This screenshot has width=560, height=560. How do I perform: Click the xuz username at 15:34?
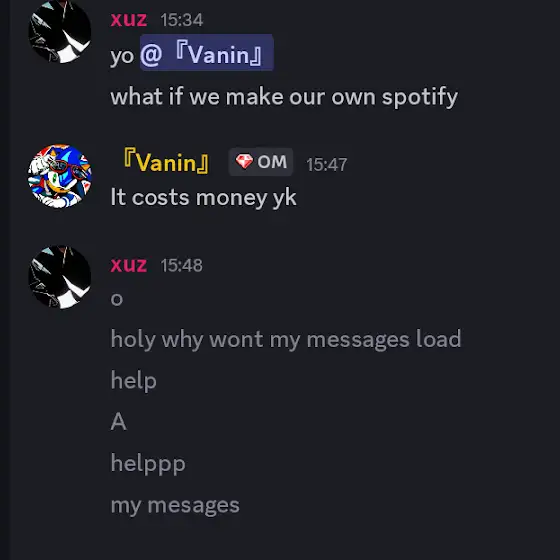click(129, 19)
